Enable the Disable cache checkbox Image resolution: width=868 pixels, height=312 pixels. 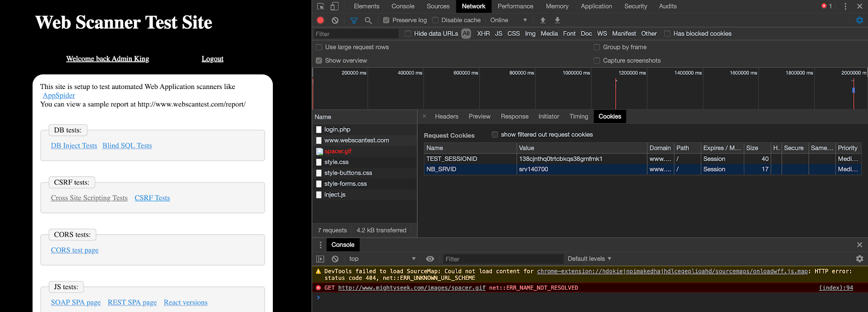[435, 20]
